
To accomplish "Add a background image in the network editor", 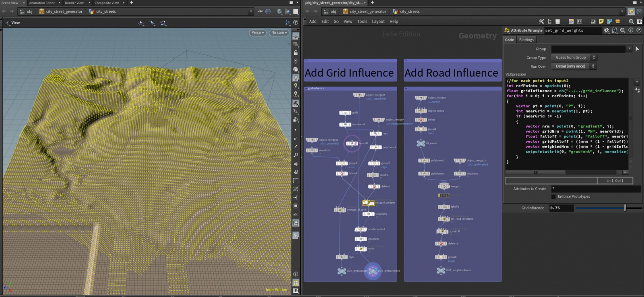I will point(609,21).
